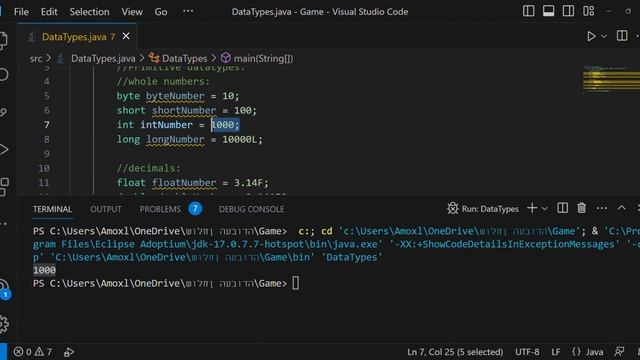Run the Java file with play button
The height and width of the screenshot is (360, 640).
591,36
